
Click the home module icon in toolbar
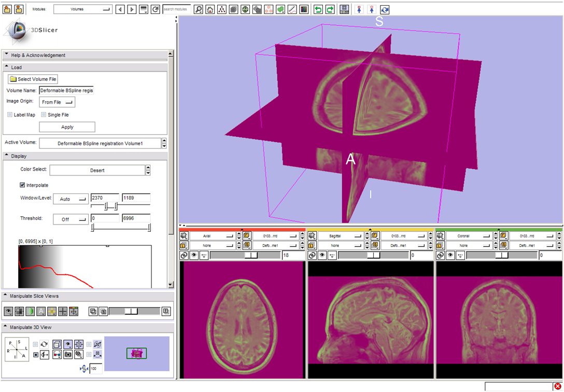[x=210, y=9]
